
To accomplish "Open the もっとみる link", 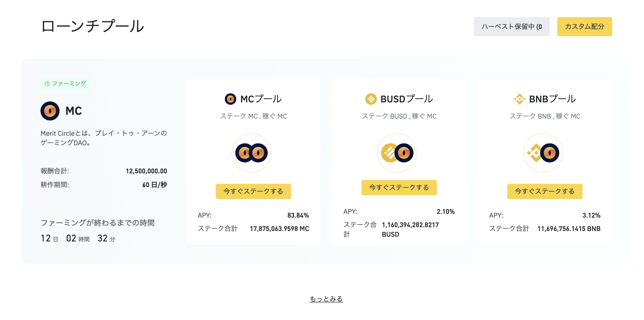I will coord(326,299).
